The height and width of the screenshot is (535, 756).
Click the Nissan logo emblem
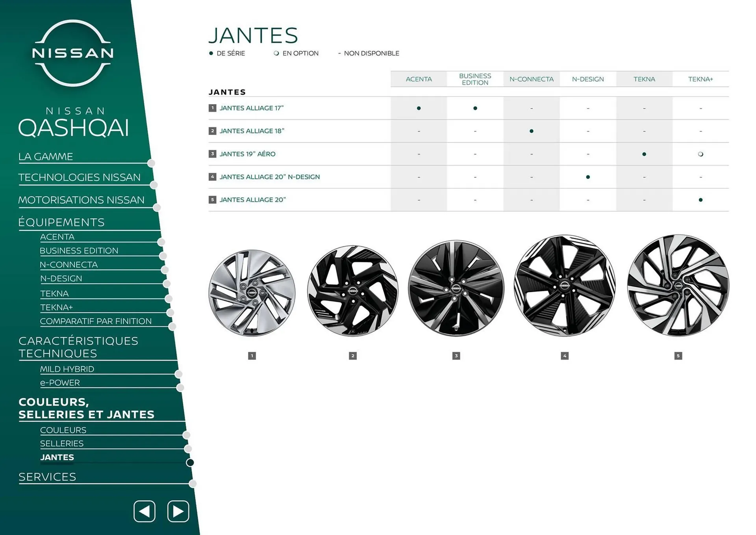point(73,53)
